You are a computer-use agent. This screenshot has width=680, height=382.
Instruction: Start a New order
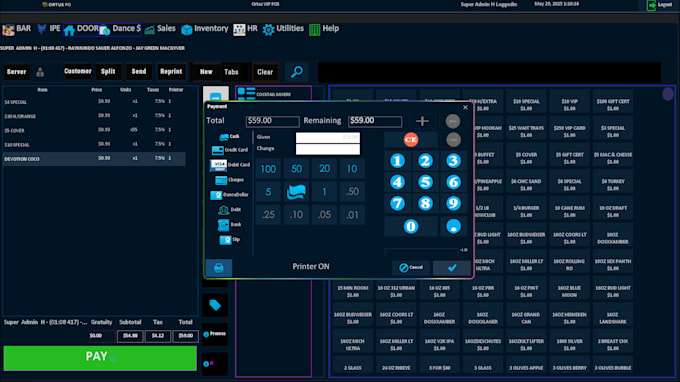tap(206, 72)
